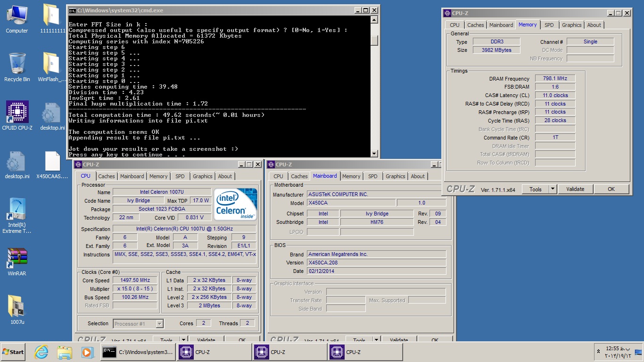Launch the CPUID CPU-Z desktop shortcut
Image resolution: width=644 pixels, height=362 pixels.
17,115
